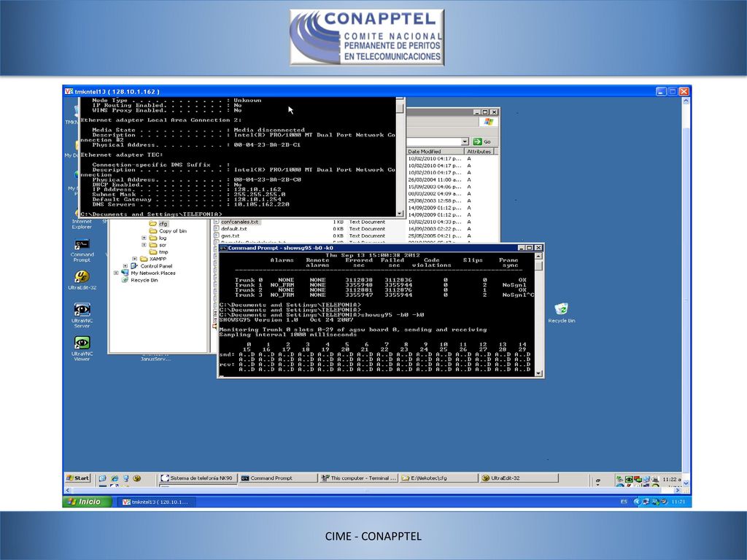The height and width of the screenshot is (560, 747).
Task: Maximize the showsg95 Command Prompt window
Action: coord(530,248)
